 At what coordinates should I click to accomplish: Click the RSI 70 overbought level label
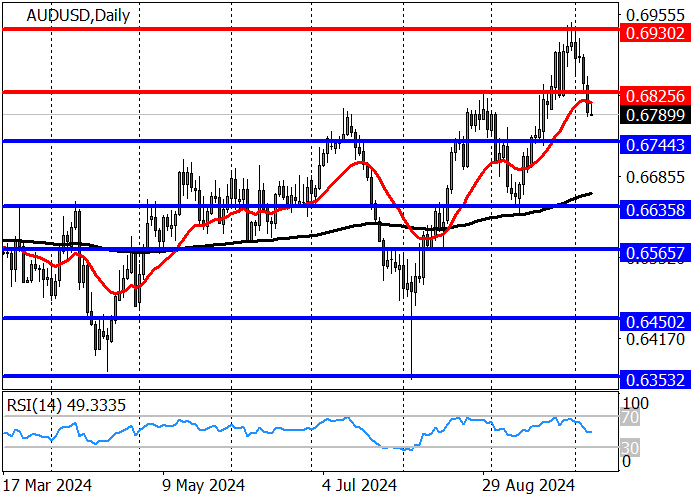pos(631,418)
